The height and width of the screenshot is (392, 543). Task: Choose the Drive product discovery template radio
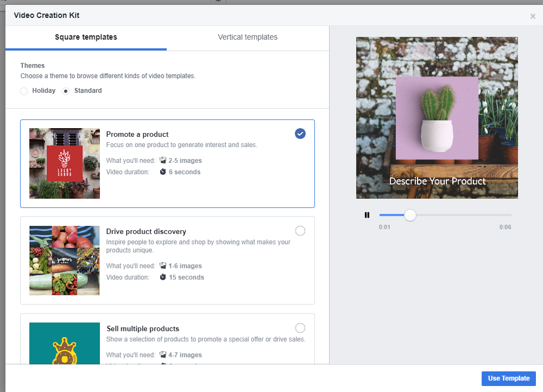coord(300,231)
